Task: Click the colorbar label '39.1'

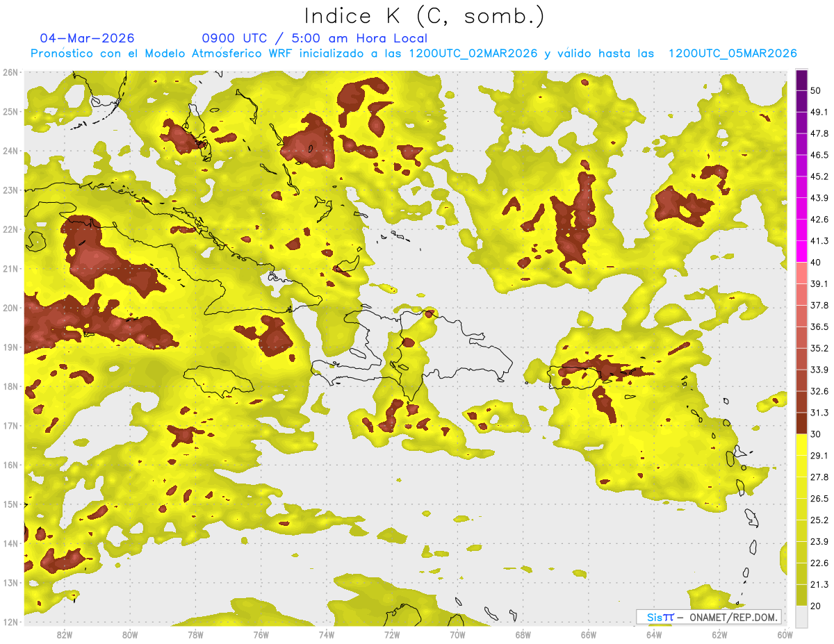Action: (x=819, y=284)
